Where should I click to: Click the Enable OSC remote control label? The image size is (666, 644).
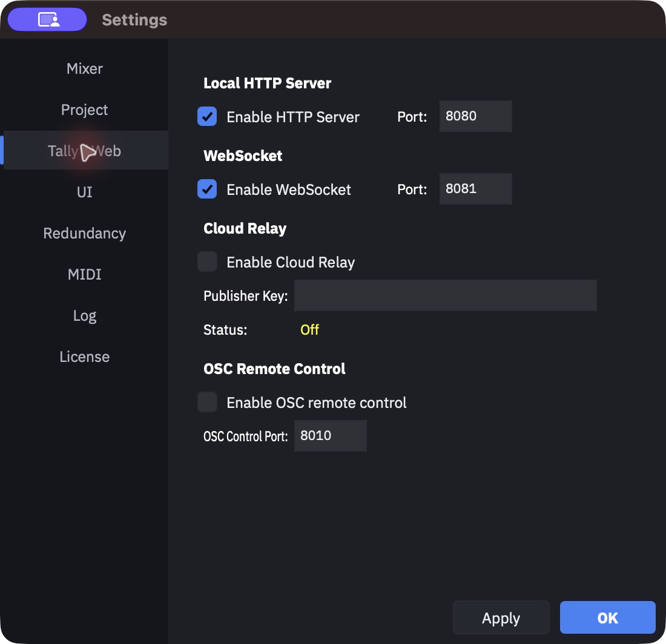click(x=317, y=402)
